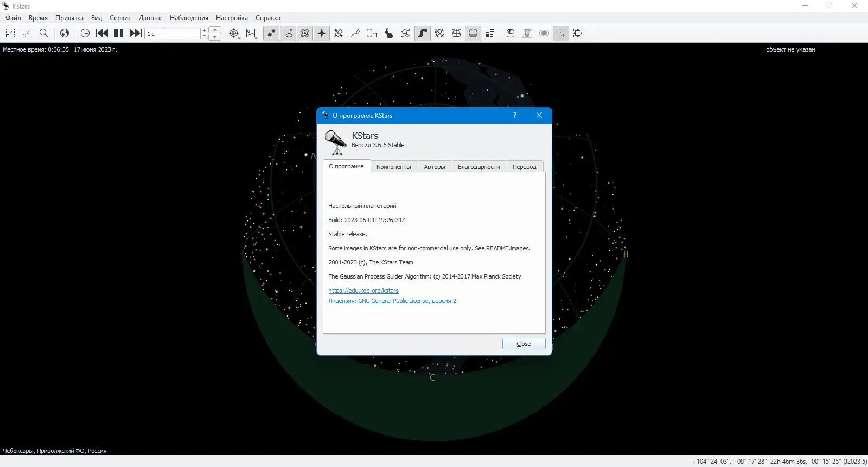
Task: Click the pressed cursor-arrow toolbar icon
Action: tap(561, 33)
